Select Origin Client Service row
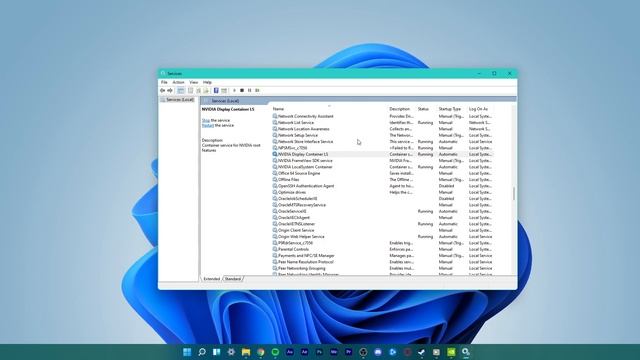Screen dimensions: 640x360 point(382,230)
